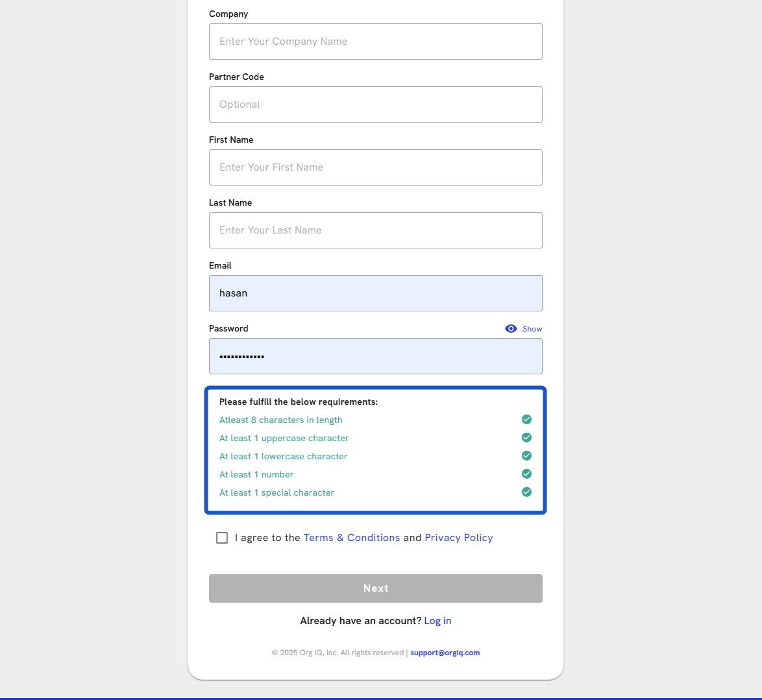Image resolution: width=762 pixels, height=700 pixels.
Task: Click the Show password text label
Action: pyautogui.click(x=532, y=329)
